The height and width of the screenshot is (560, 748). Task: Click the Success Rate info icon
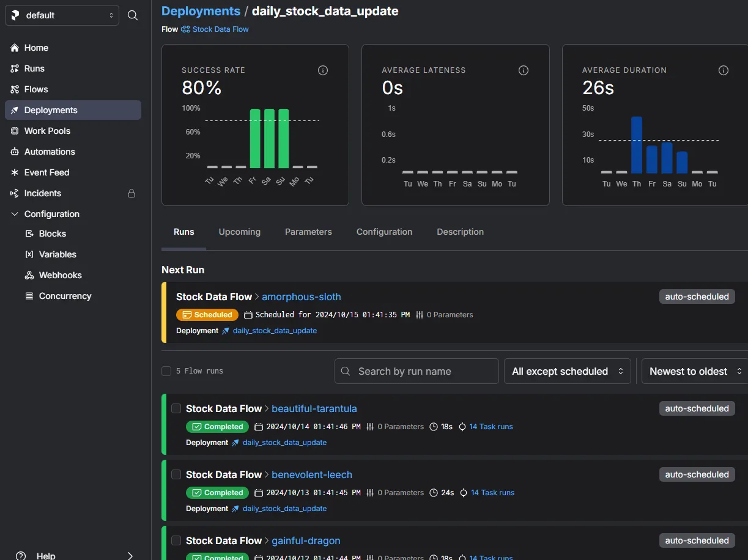323,70
